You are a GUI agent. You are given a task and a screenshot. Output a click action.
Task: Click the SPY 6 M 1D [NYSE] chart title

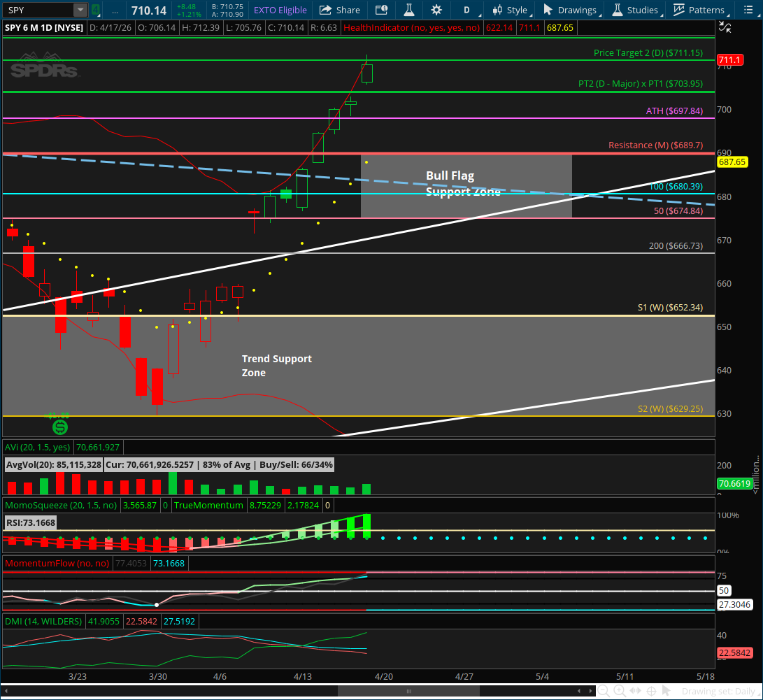[44, 28]
